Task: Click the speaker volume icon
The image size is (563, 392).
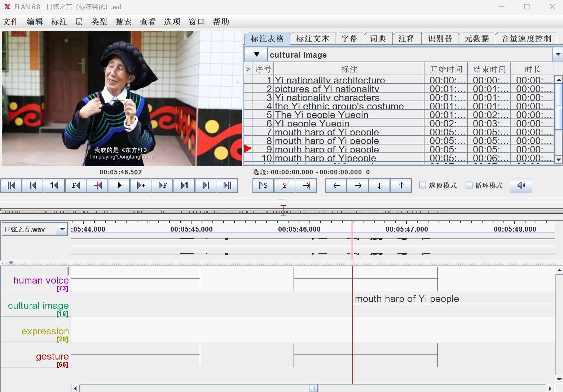Action: pyautogui.click(x=521, y=186)
